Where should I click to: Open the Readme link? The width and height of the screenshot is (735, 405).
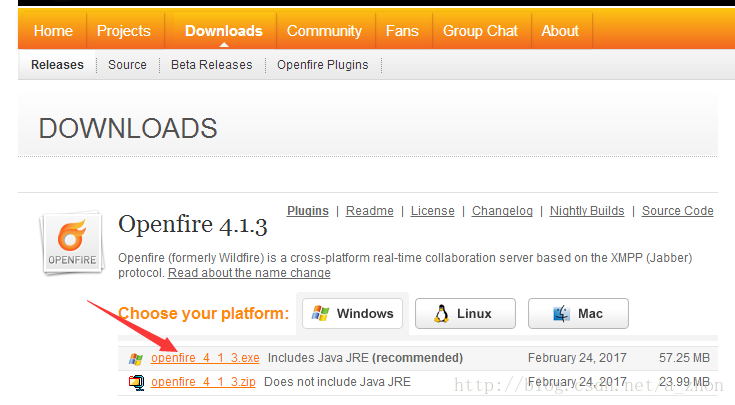pos(370,211)
